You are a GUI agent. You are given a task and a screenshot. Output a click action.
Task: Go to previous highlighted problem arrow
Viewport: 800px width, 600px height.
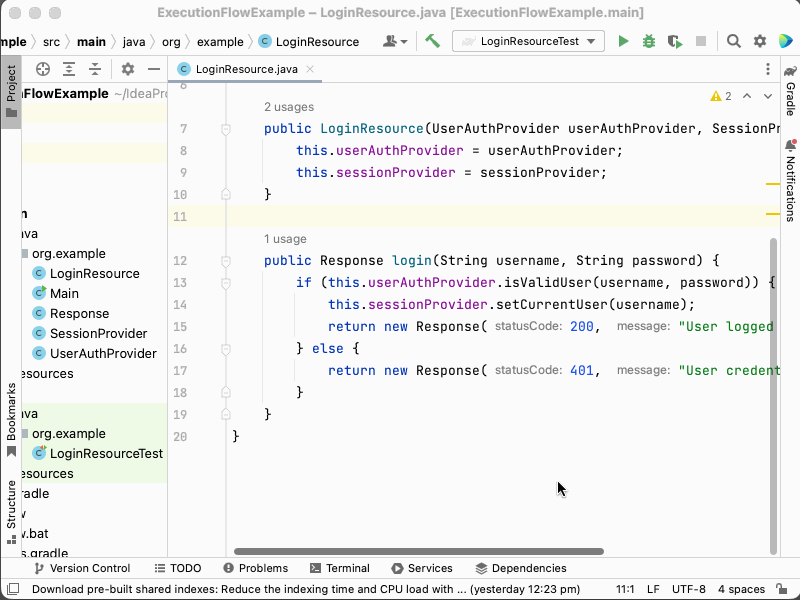[747, 96]
